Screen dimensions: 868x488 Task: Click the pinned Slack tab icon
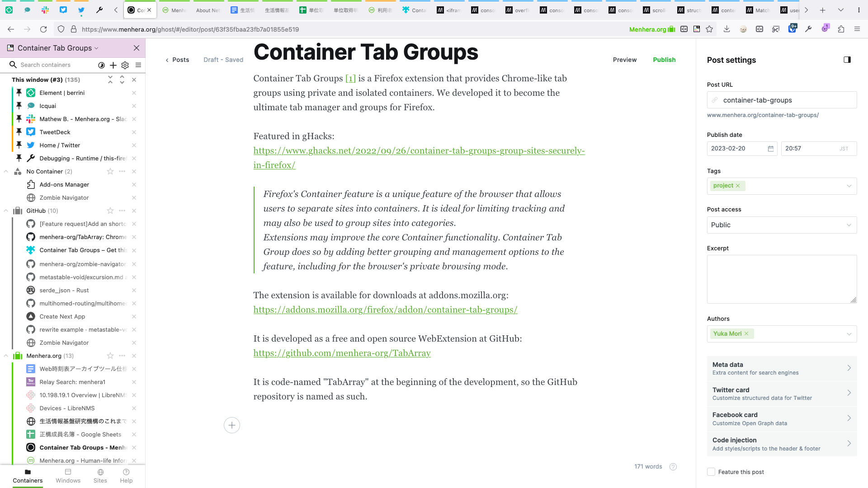pos(45,10)
